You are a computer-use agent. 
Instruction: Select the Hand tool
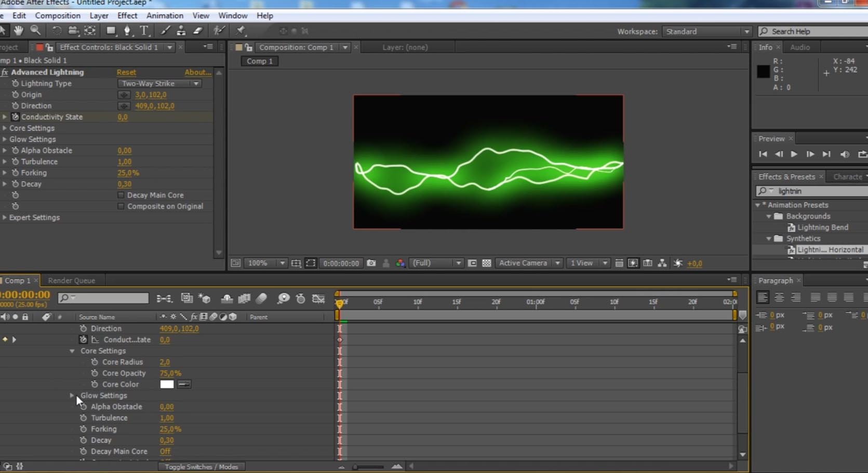click(19, 31)
